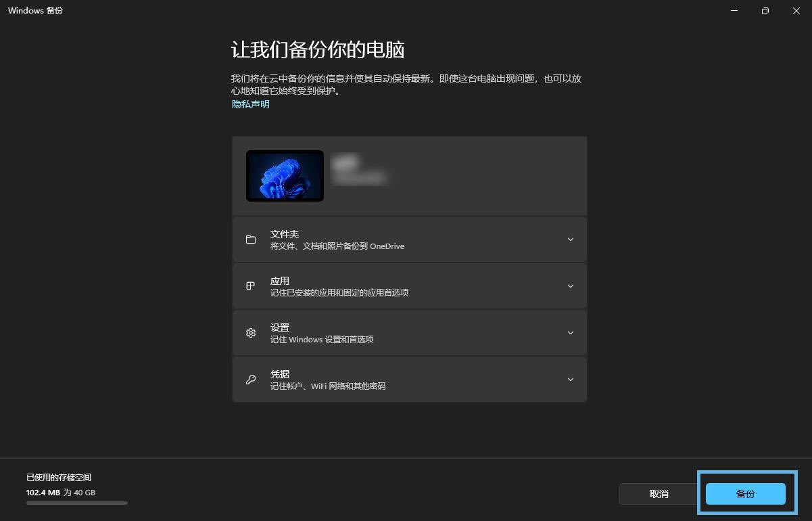This screenshot has width=812, height=521.
Task: Click the apps icon beside 应用
Action: coord(251,286)
